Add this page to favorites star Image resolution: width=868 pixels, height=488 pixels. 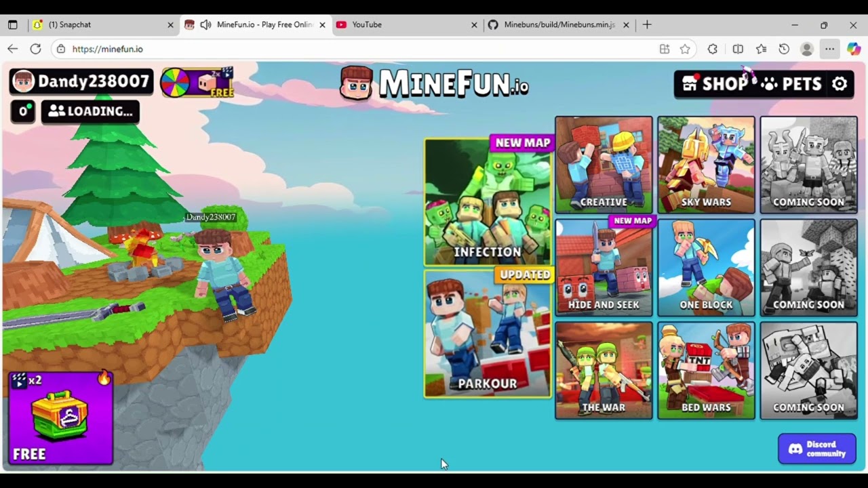click(x=685, y=49)
